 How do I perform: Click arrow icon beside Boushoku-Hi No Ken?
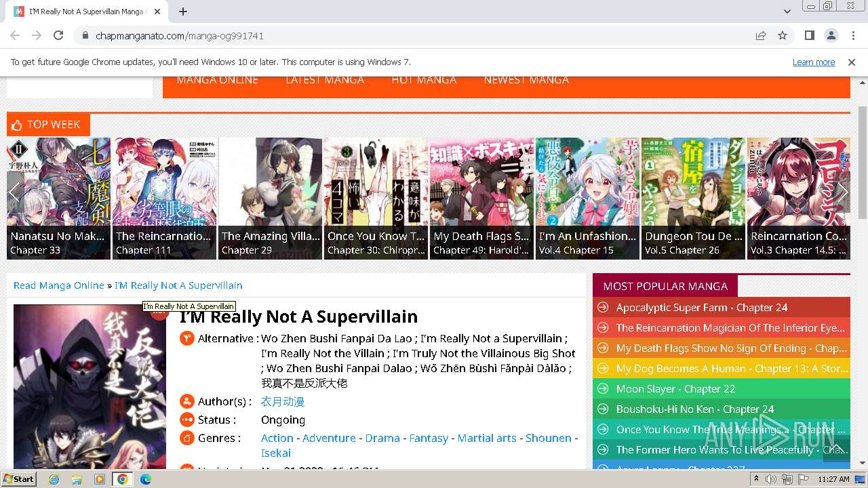pyautogui.click(x=601, y=409)
